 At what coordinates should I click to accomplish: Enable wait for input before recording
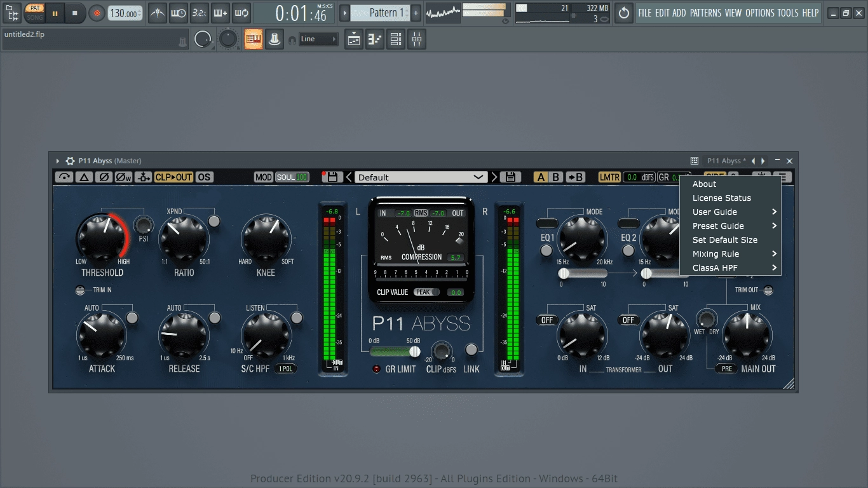coord(179,12)
